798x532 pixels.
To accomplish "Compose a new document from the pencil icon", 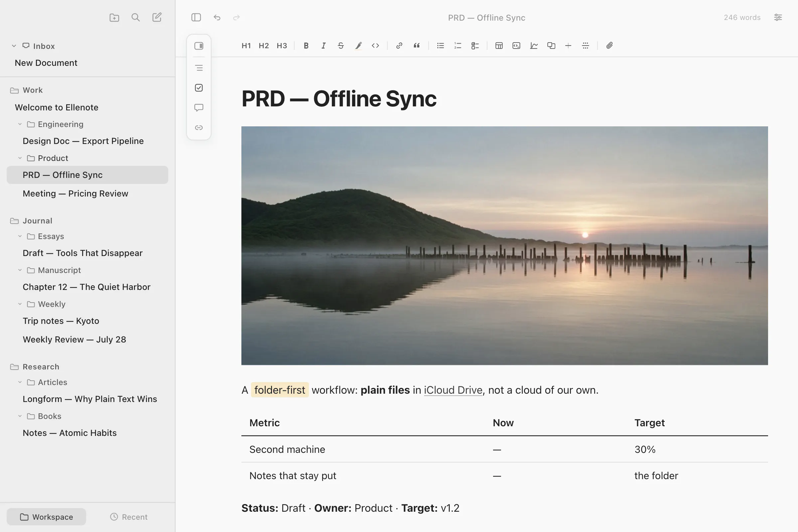I will (157, 17).
